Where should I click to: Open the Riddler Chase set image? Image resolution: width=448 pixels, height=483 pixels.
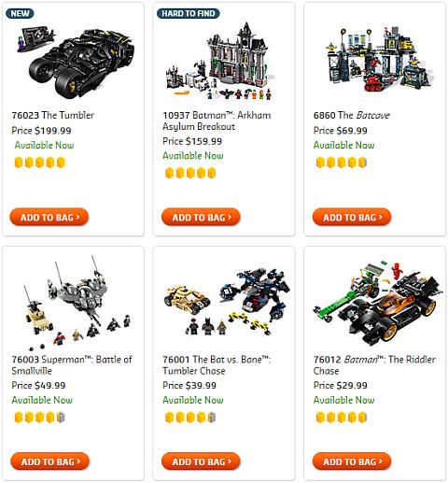[378, 303]
